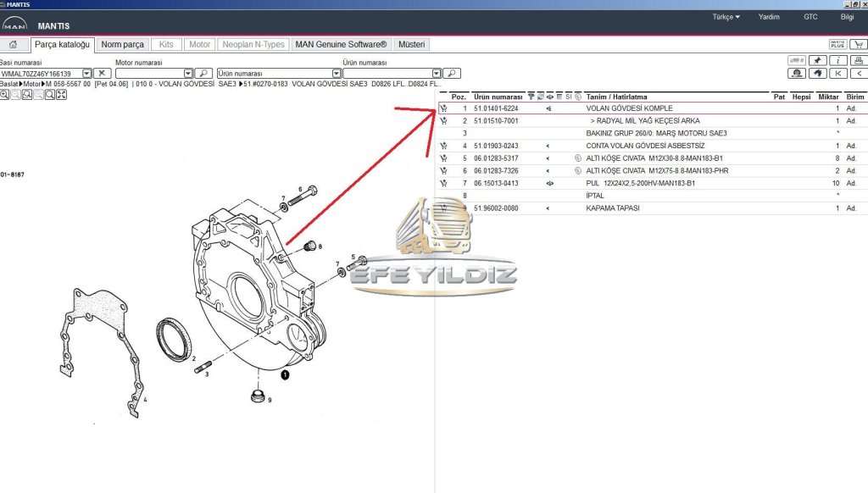Add 06.15013-0413 to cart
The image size is (868, 493).
443,183
